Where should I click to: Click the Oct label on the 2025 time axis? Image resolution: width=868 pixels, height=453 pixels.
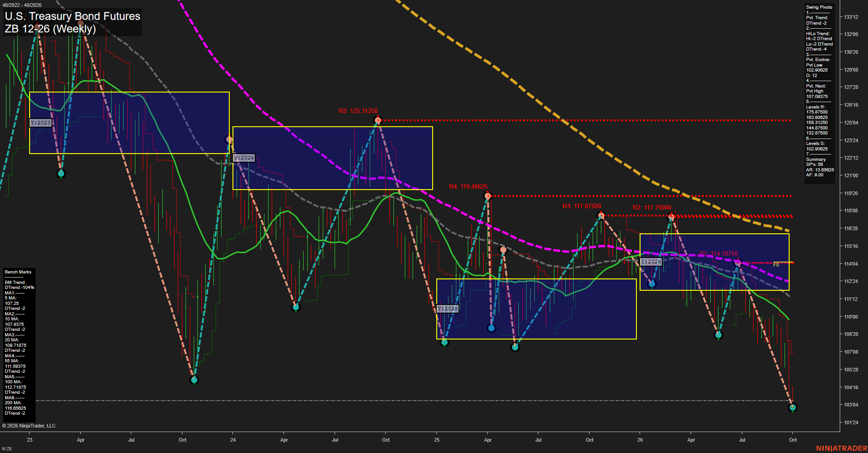[x=589, y=440]
